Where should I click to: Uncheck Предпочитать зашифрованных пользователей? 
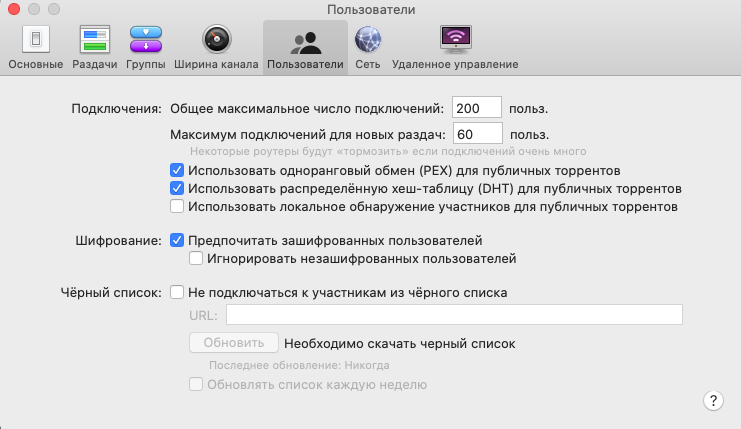point(177,240)
